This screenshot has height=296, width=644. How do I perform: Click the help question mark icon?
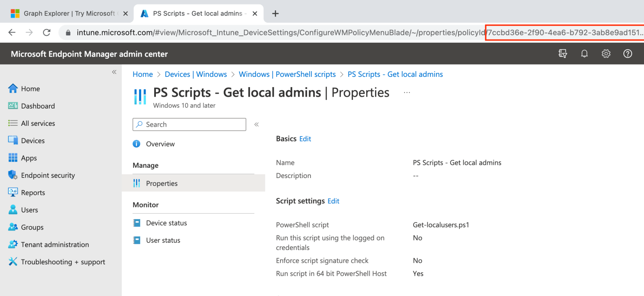point(628,54)
